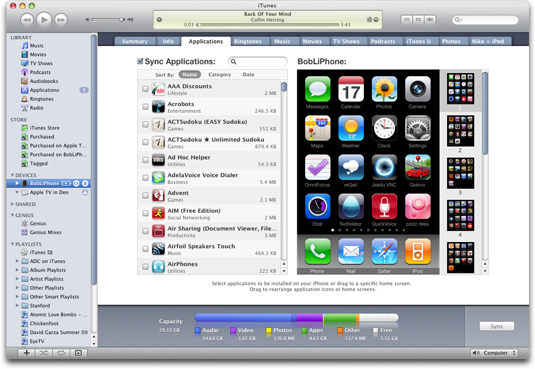535x369 pixels.
Task: Click the Mail icon in the dock
Action: 351,252
